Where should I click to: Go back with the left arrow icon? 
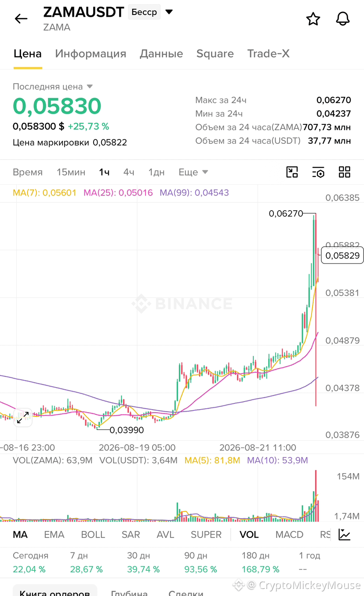pyautogui.click(x=21, y=18)
